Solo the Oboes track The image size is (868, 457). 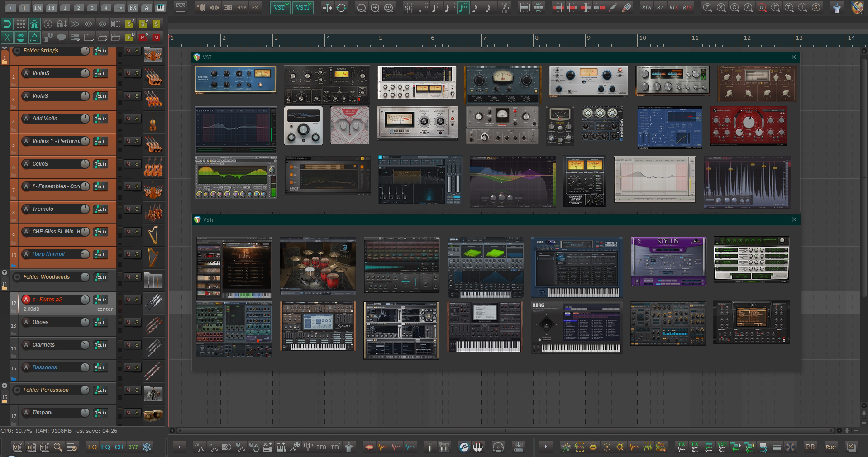[137, 322]
